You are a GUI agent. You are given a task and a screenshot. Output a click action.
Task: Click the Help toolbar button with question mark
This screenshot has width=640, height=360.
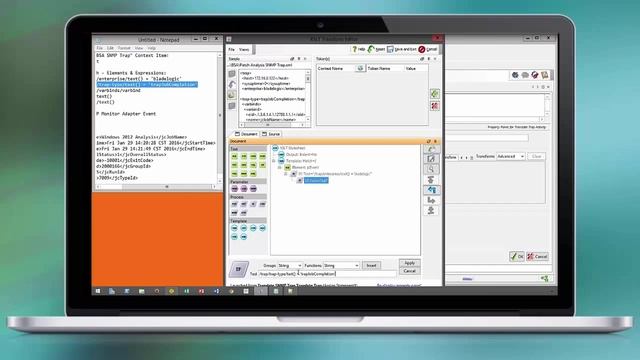pos(359,49)
